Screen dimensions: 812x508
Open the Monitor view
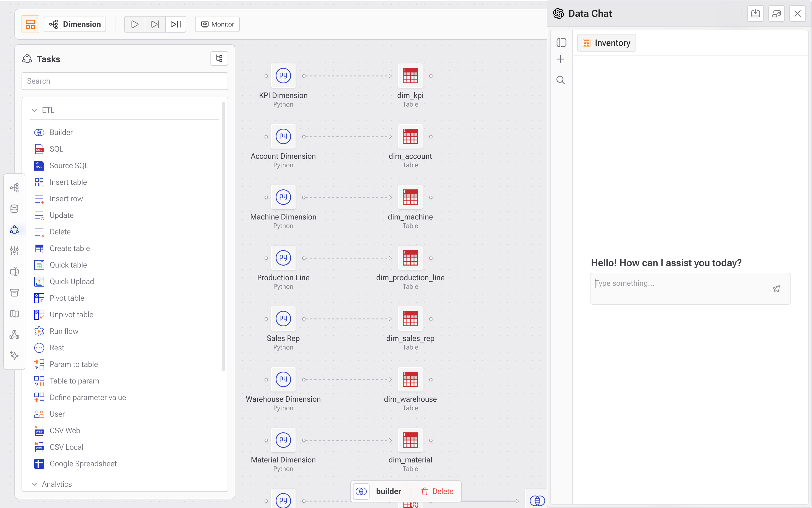[217, 24]
